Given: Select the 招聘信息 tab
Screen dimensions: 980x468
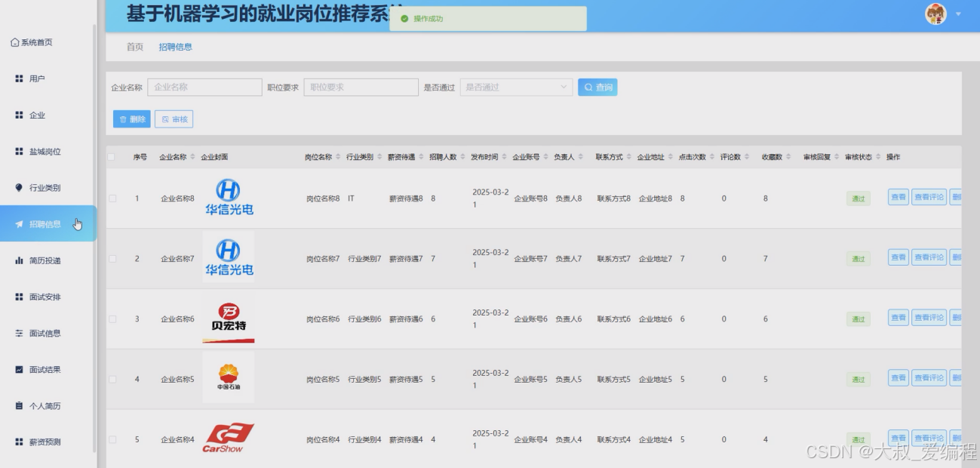Looking at the screenshot, I should [175, 47].
